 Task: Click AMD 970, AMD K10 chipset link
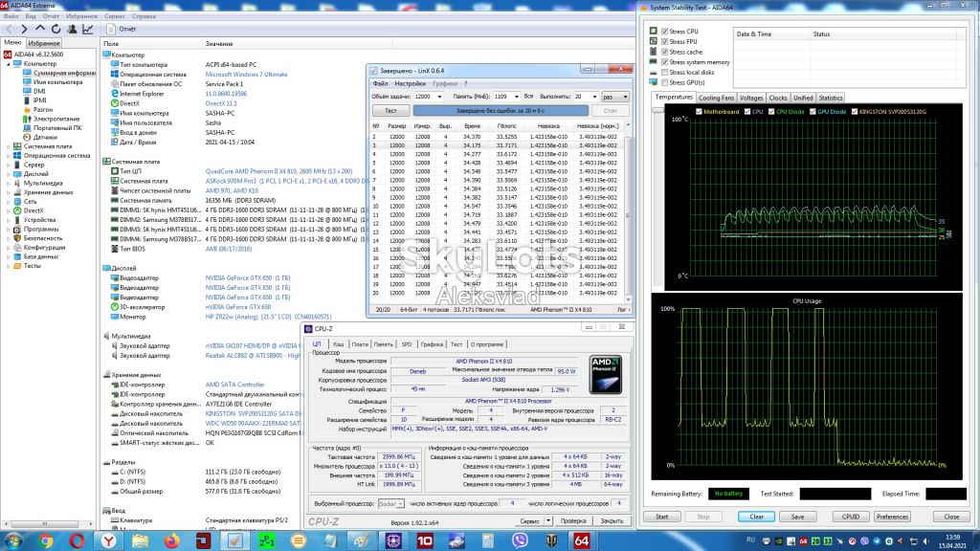pyautogui.click(x=232, y=190)
